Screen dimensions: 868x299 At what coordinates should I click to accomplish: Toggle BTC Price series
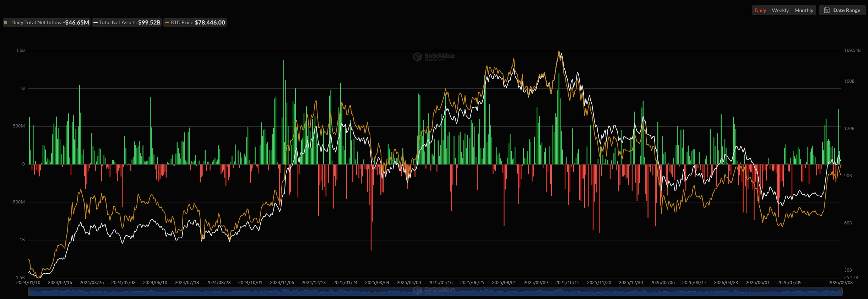coord(195,22)
